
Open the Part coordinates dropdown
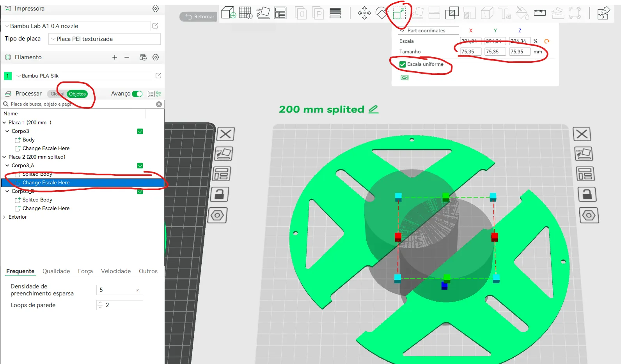tap(429, 30)
